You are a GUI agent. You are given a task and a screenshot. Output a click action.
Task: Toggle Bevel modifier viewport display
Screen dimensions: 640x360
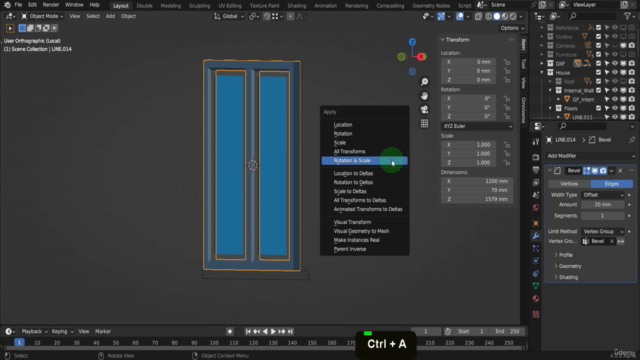coord(595,171)
